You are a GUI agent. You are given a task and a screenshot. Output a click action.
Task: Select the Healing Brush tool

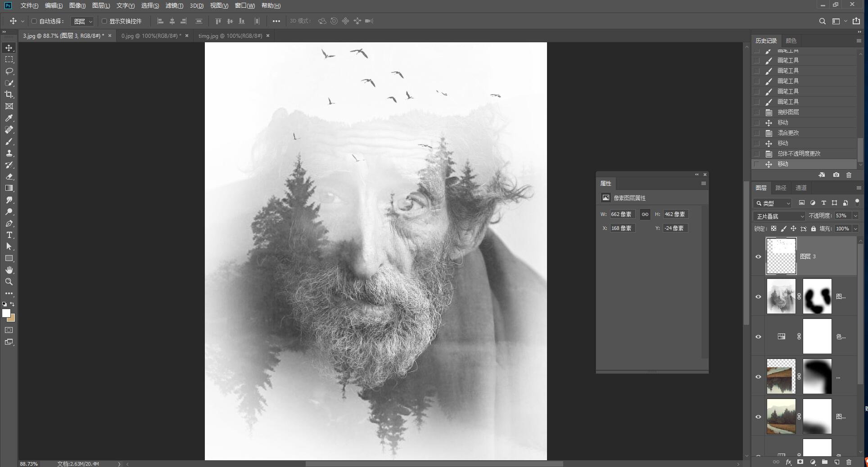(x=9, y=130)
